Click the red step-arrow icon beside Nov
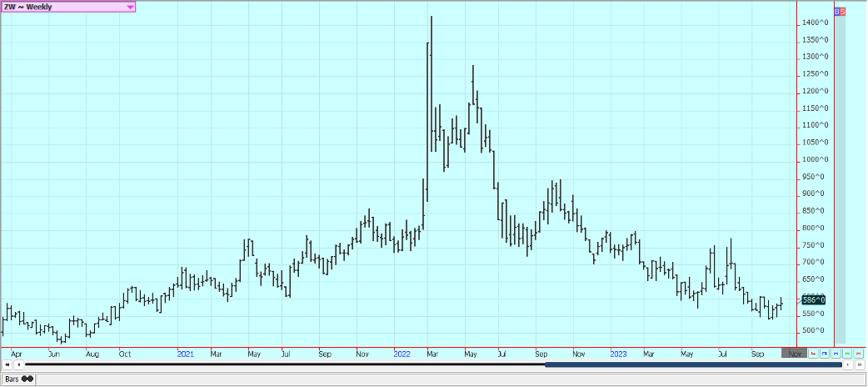 point(813,353)
